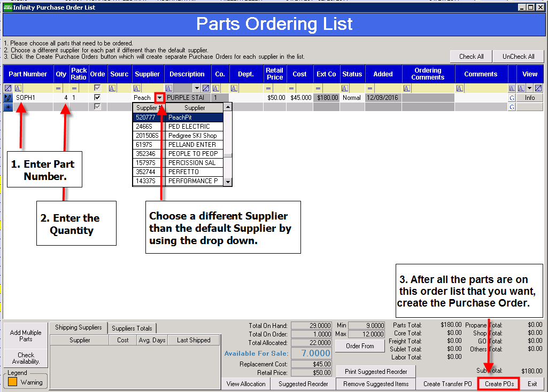Click the supplier list scroll-down arrow
The width and height of the screenshot is (548, 392).
[228, 182]
